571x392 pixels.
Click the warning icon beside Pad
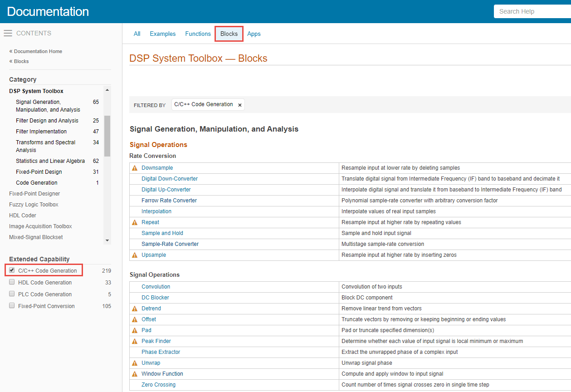click(135, 330)
